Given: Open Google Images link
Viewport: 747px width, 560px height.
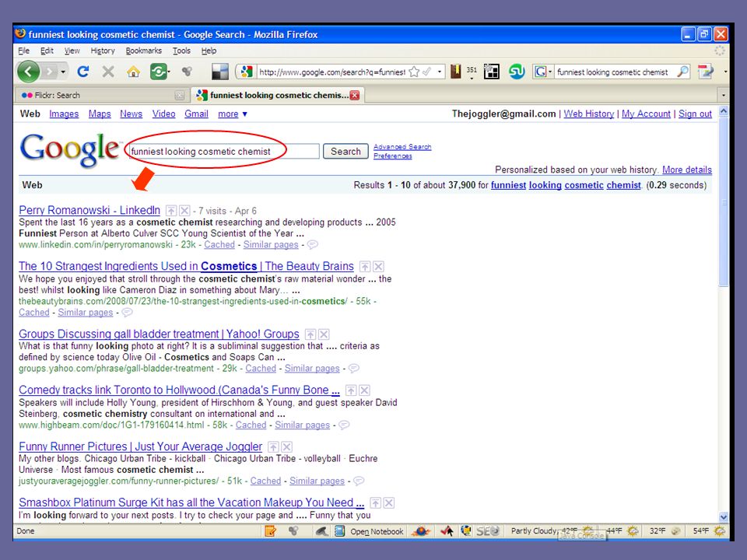Looking at the screenshot, I should [x=64, y=114].
